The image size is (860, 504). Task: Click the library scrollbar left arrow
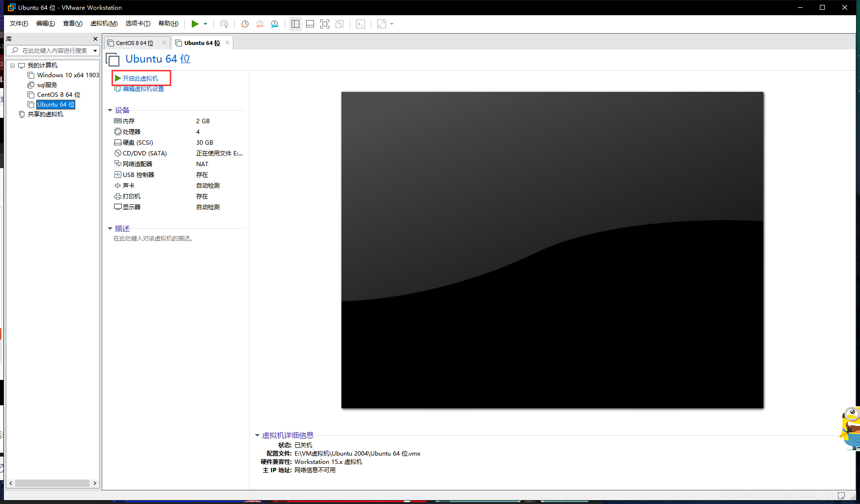[x=11, y=483]
